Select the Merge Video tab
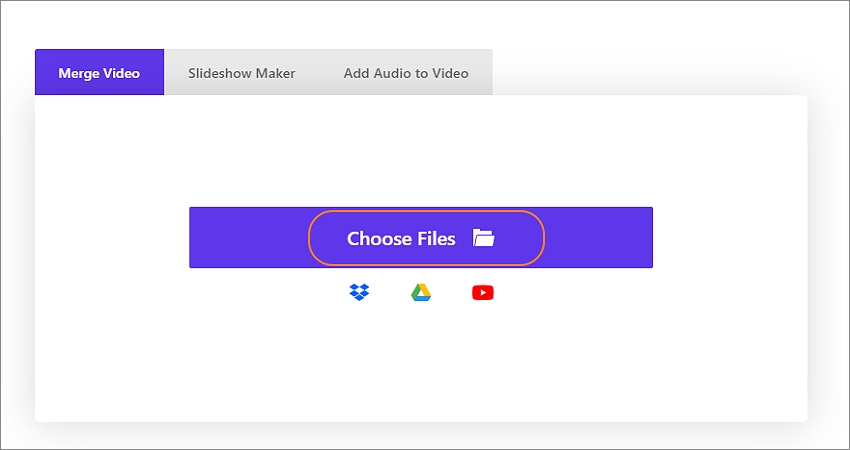 coord(99,73)
